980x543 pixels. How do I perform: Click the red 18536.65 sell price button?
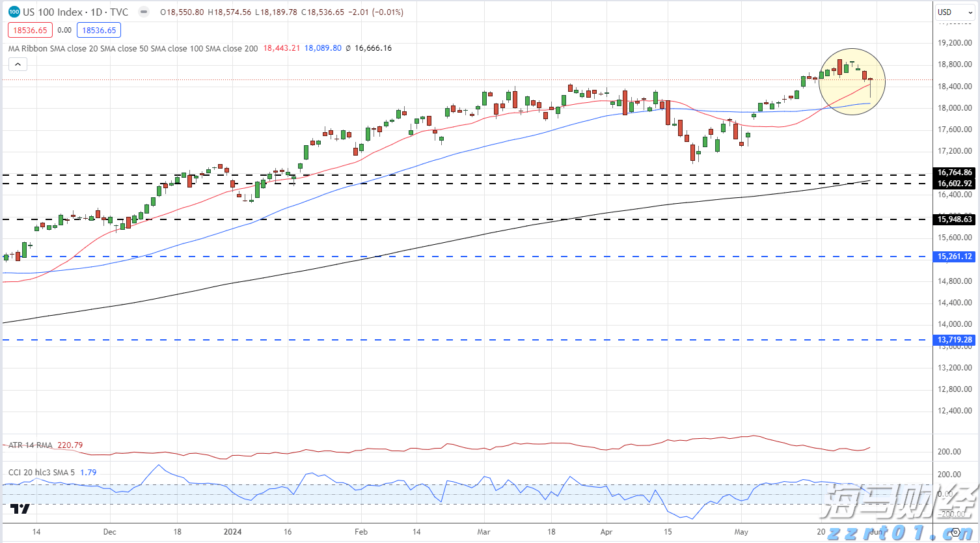30,30
